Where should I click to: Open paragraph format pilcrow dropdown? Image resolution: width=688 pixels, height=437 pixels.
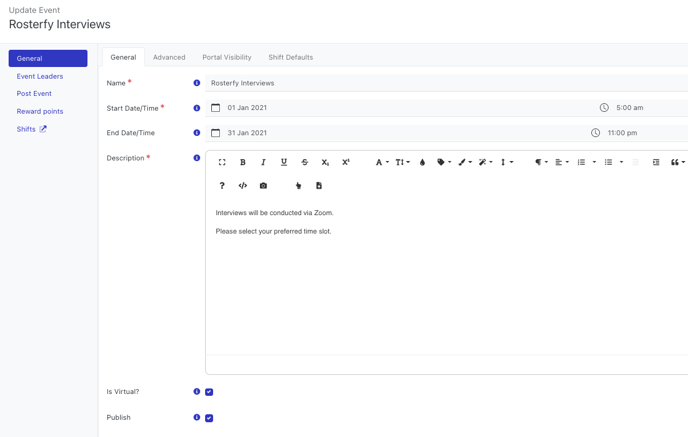pyautogui.click(x=541, y=162)
